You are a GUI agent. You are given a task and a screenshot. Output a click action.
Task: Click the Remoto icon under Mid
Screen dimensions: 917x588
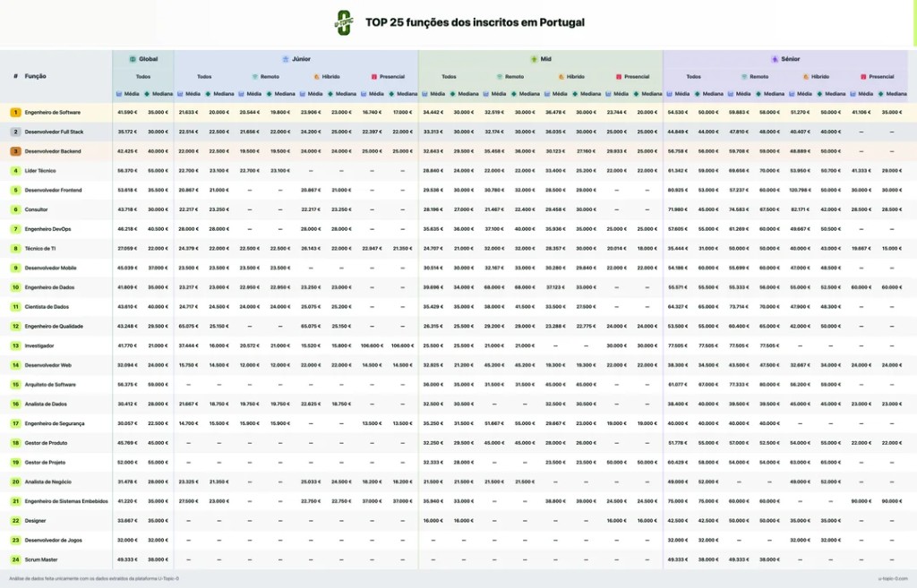click(x=500, y=77)
